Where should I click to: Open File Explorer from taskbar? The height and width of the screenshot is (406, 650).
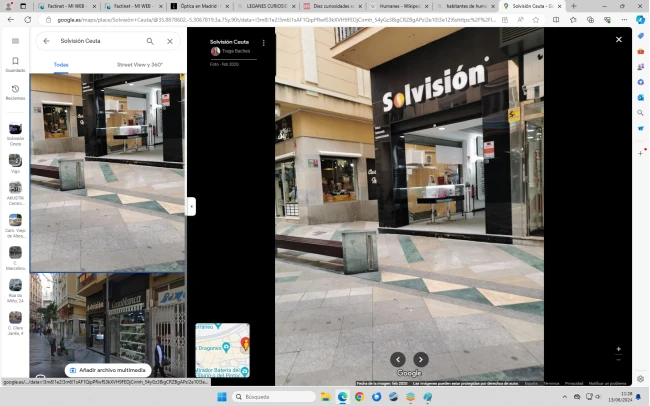(x=325, y=397)
